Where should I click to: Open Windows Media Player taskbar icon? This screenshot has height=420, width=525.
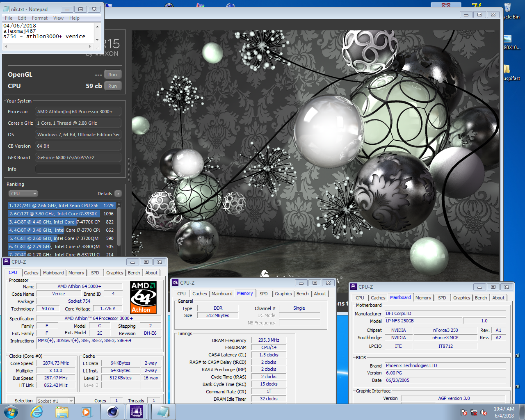[x=87, y=412]
